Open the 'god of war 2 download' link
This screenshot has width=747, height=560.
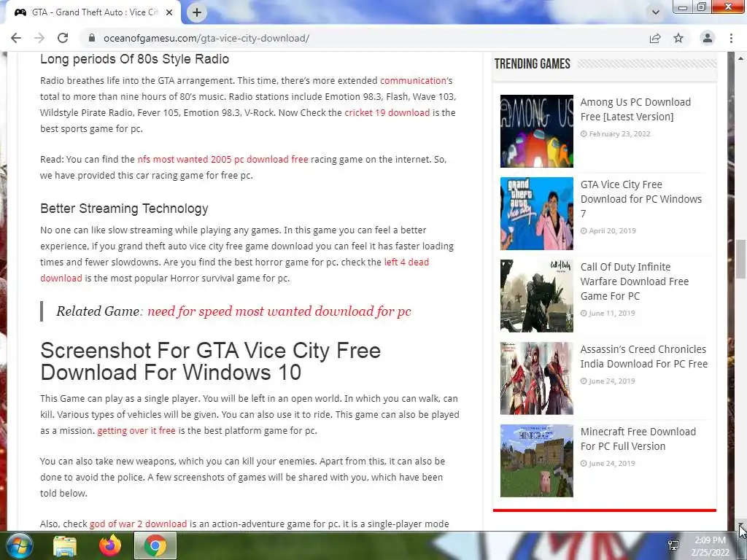pos(138,524)
